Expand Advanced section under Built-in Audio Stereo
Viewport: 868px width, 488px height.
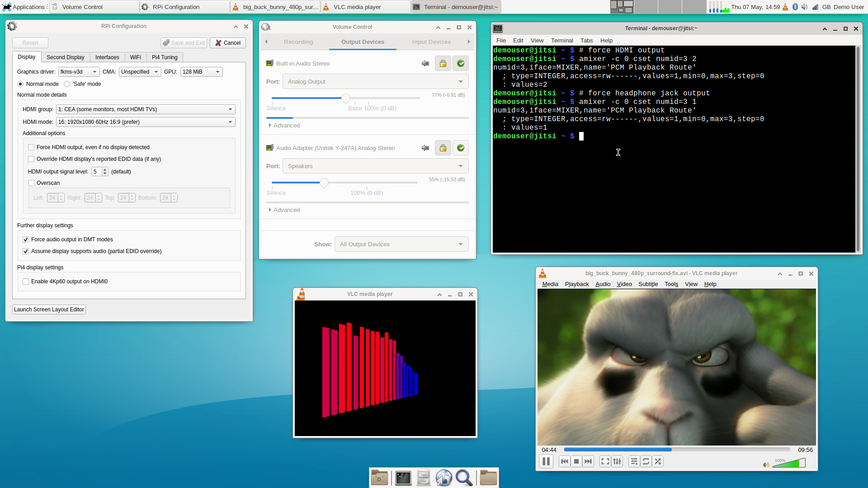click(x=284, y=126)
